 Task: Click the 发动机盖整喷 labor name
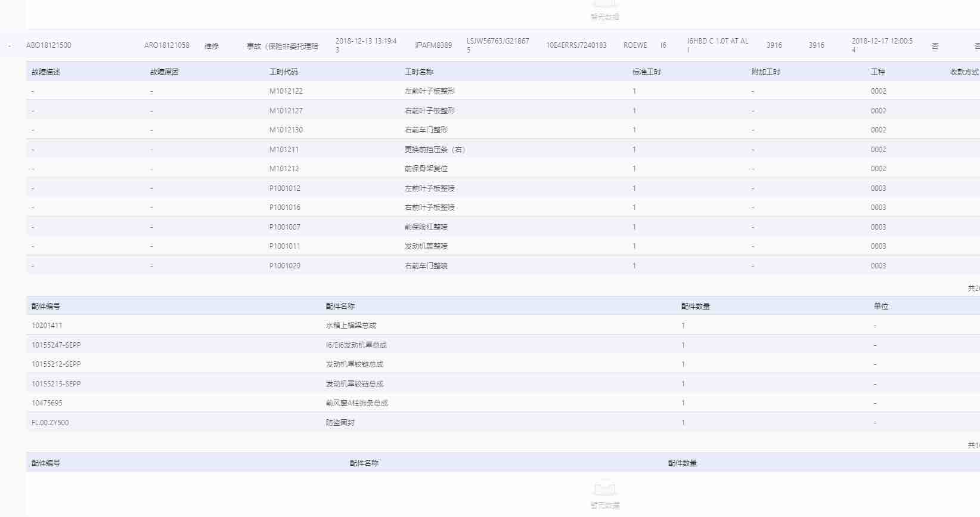[x=426, y=246]
